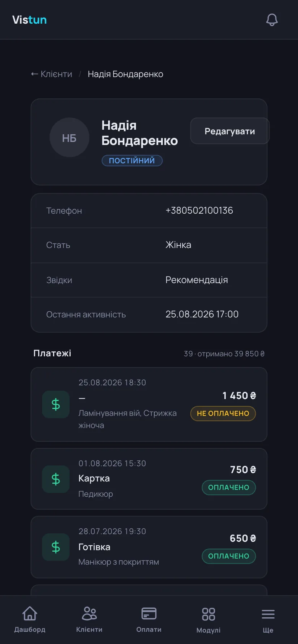Go back to the Клієнти list

[x=52, y=74]
